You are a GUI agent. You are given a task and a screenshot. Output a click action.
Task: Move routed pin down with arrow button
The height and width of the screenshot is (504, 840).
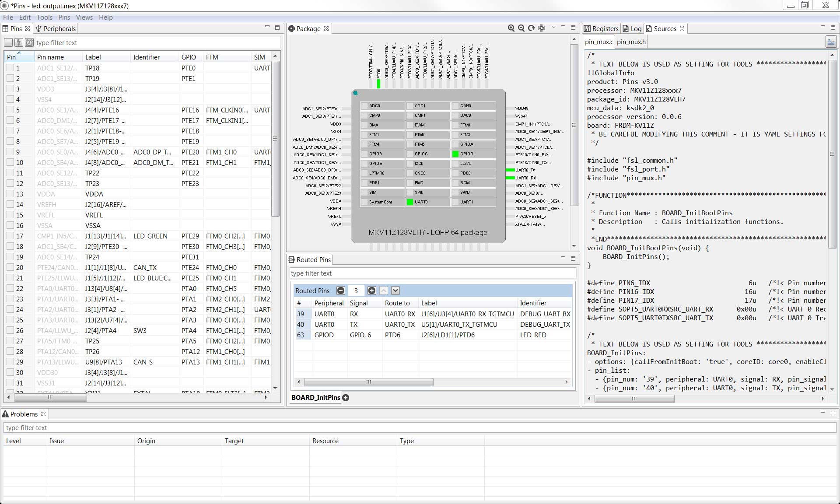[395, 290]
